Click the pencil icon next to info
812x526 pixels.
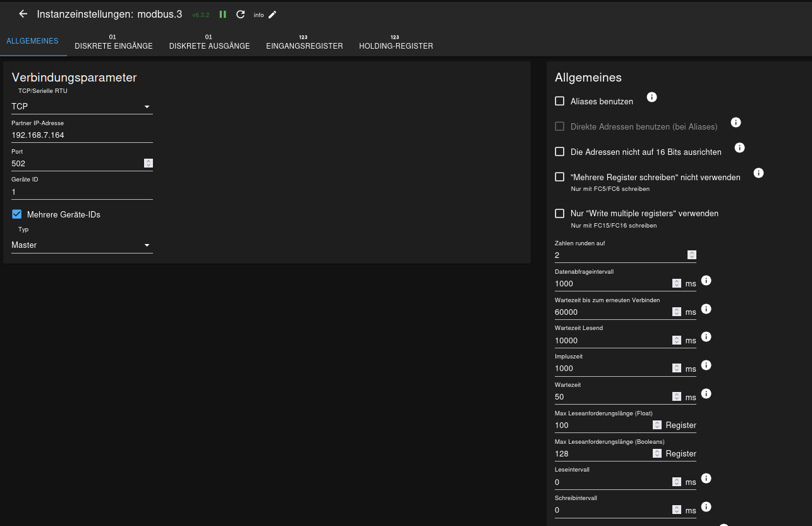coord(272,15)
